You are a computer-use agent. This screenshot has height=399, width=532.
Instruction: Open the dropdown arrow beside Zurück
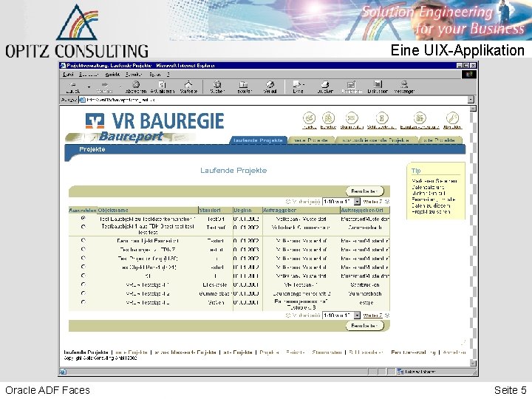click(89, 87)
